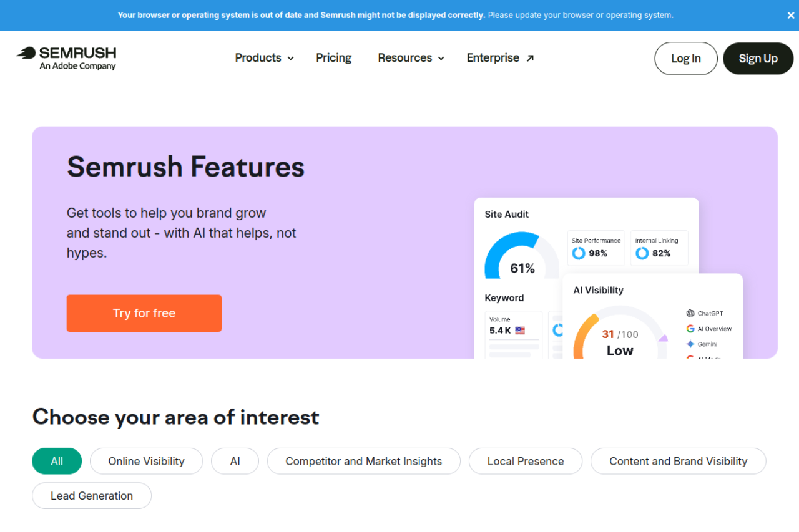This screenshot has width=799, height=532.
Task: Click the Try for free button
Action: coord(144,313)
